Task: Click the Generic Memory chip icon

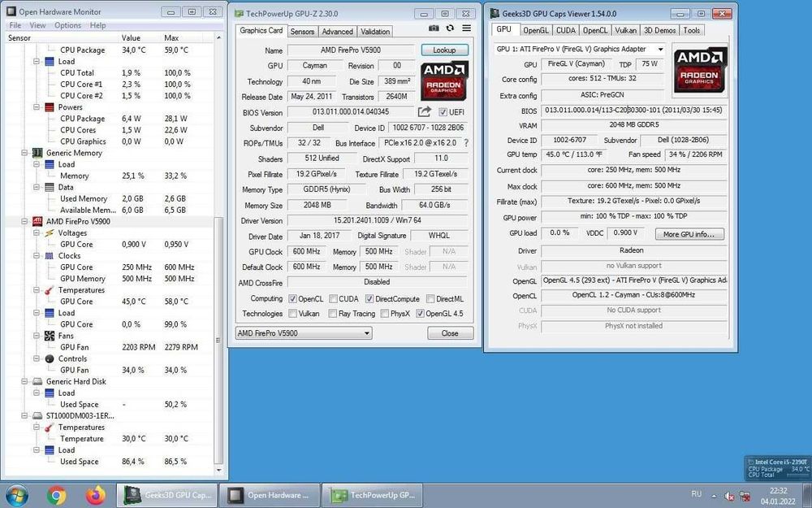Action: coord(37,153)
